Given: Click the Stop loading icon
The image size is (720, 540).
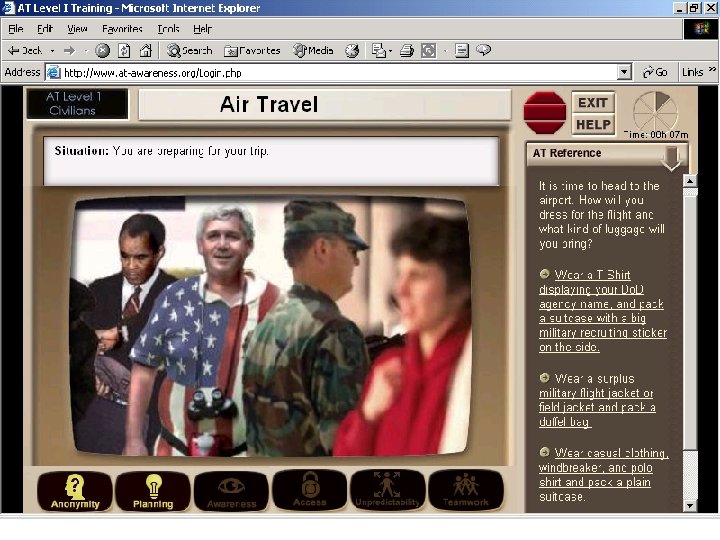Looking at the screenshot, I should click(x=102, y=51).
